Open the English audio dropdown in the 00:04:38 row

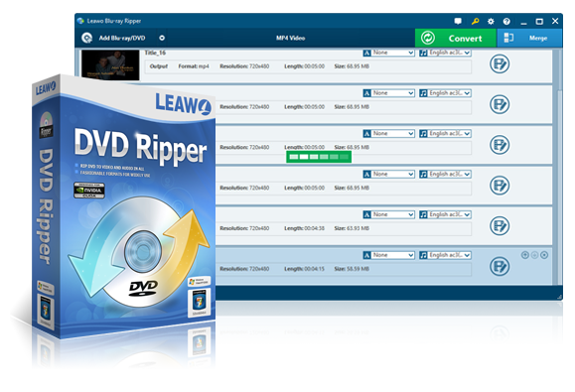point(450,214)
